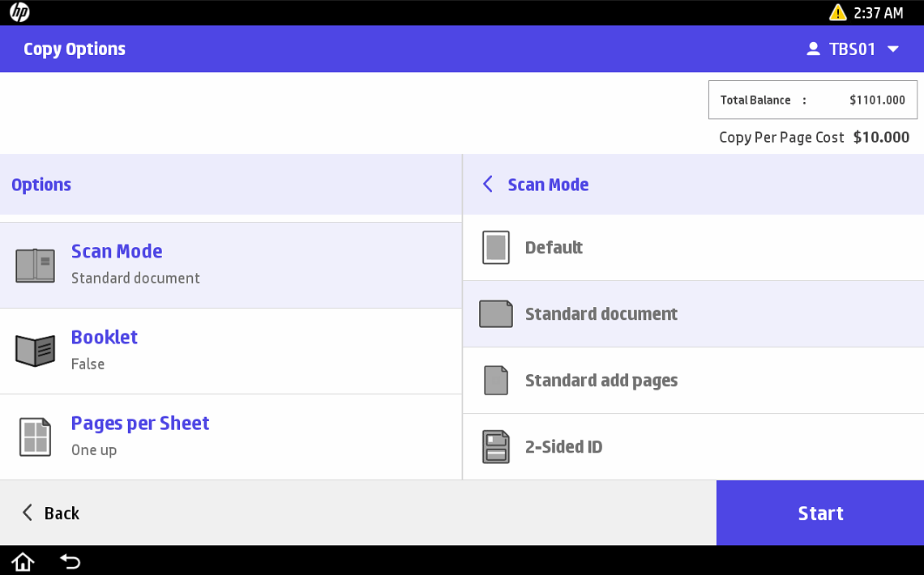The image size is (924, 575).
Task: Go Back to the previous screen
Action: point(50,513)
